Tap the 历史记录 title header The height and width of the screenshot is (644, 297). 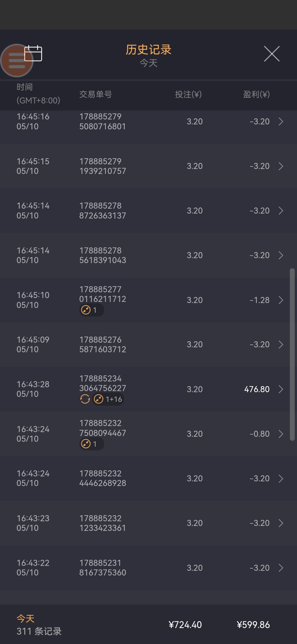(148, 50)
